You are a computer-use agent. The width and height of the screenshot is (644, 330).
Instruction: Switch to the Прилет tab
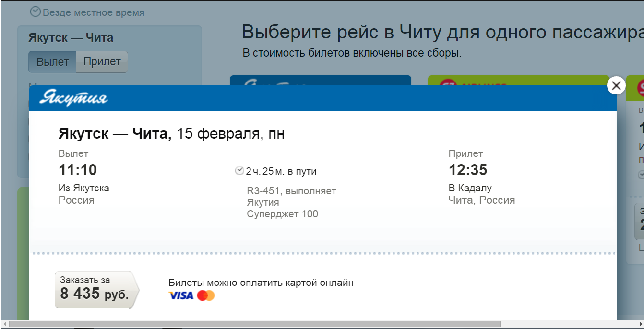tap(102, 62)
